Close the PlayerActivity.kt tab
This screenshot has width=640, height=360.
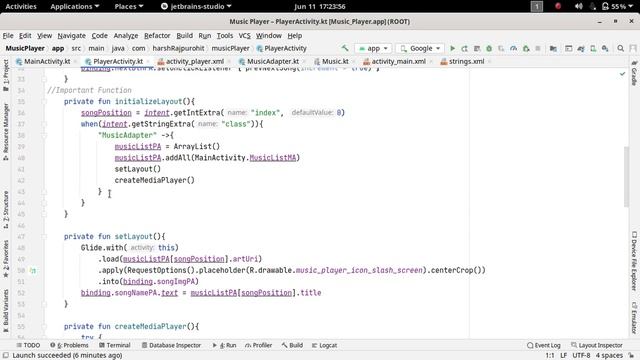coord(148,62)
